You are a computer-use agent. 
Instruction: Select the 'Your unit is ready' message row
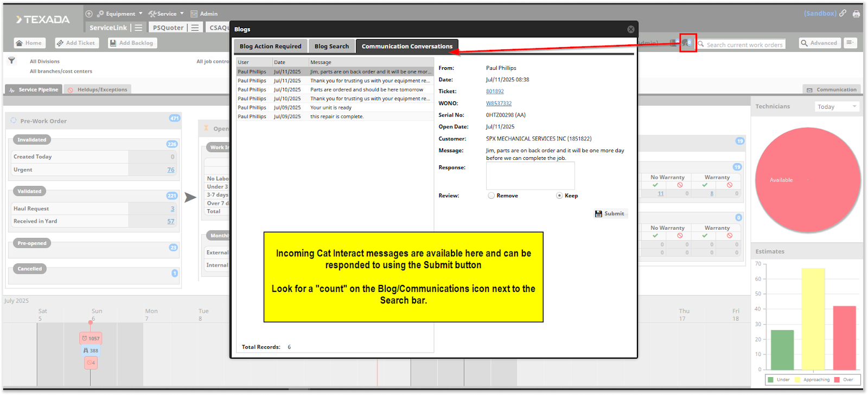tap(335, 107)
